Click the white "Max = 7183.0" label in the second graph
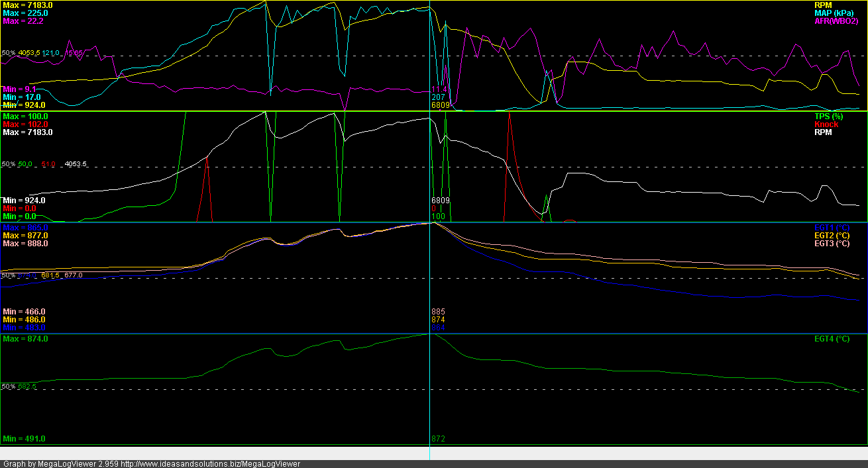 click(28, 132)
